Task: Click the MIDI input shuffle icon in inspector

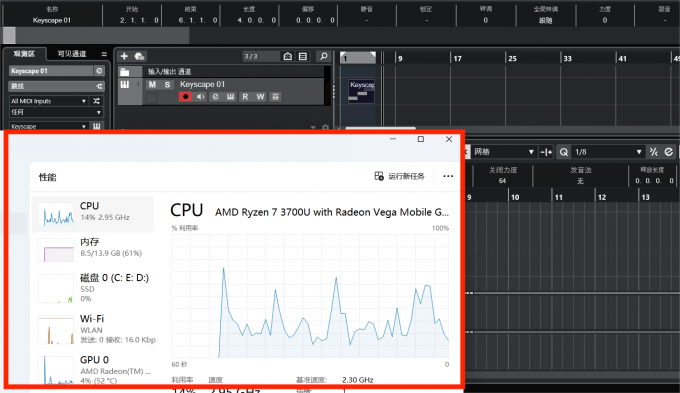Action: (96, 101)
